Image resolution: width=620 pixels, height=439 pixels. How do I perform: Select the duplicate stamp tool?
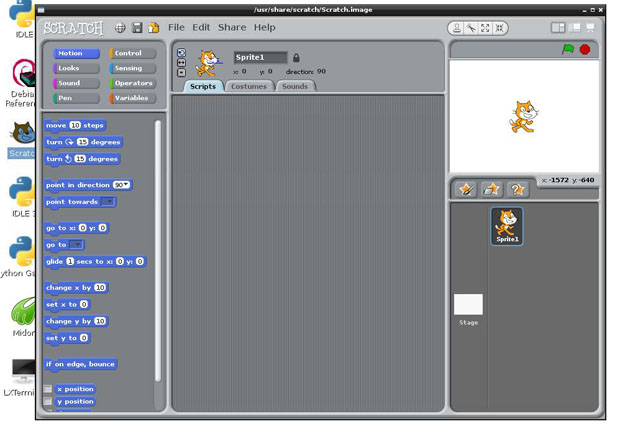click(457, 28)
